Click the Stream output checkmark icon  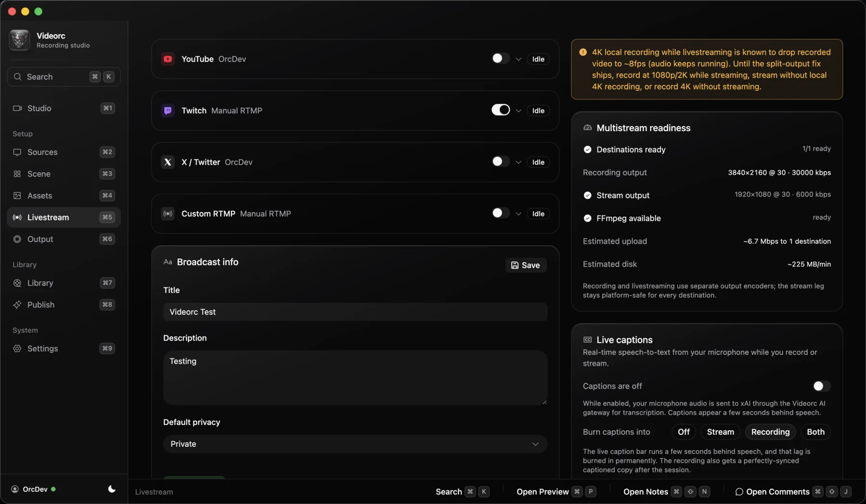click(587, 195)
